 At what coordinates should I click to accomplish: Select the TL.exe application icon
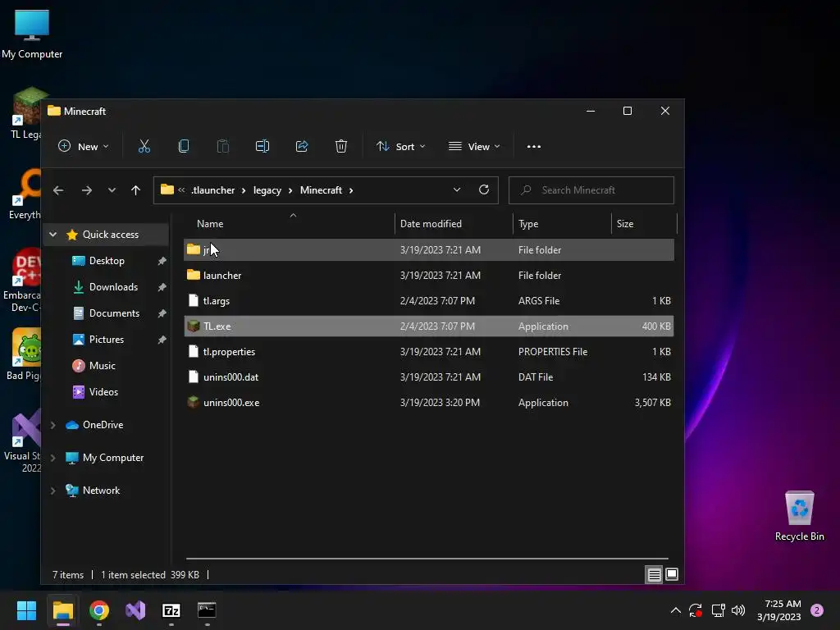194,326
